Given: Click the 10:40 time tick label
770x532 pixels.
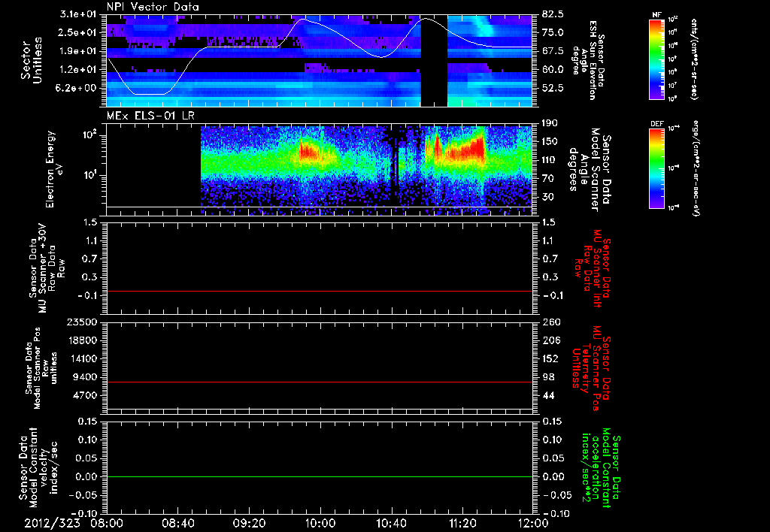Looking at the screenshot, I should pos(391,523).
